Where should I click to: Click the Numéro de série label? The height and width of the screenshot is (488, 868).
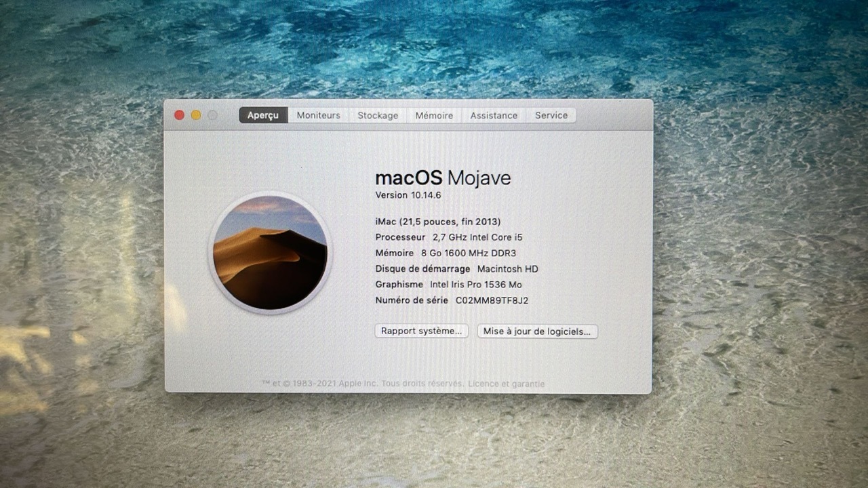412,300
